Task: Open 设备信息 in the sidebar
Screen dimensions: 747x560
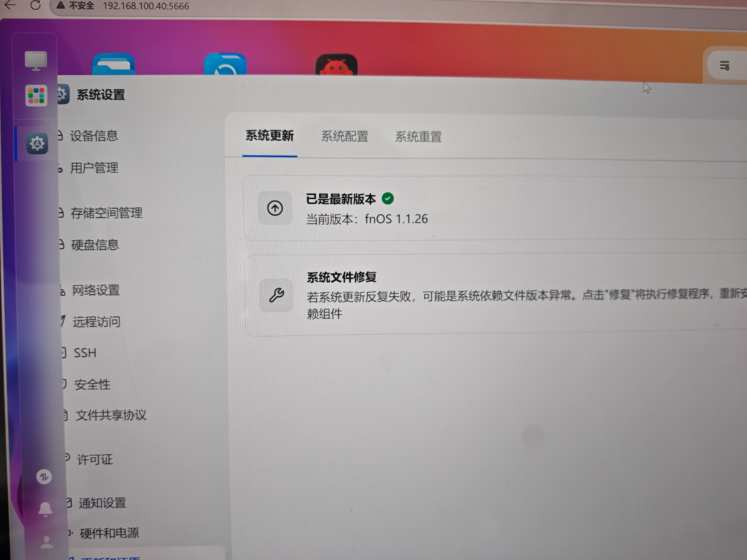Action: (94, 136)
